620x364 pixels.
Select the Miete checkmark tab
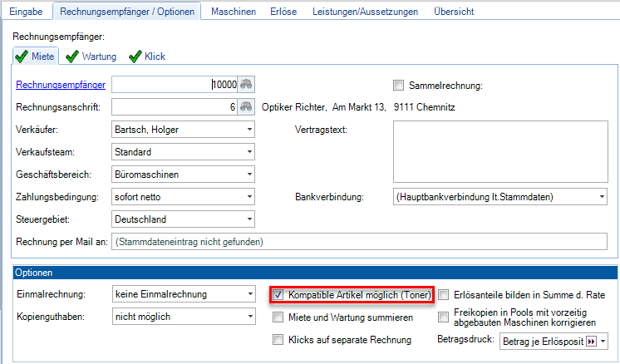[35, 57]
